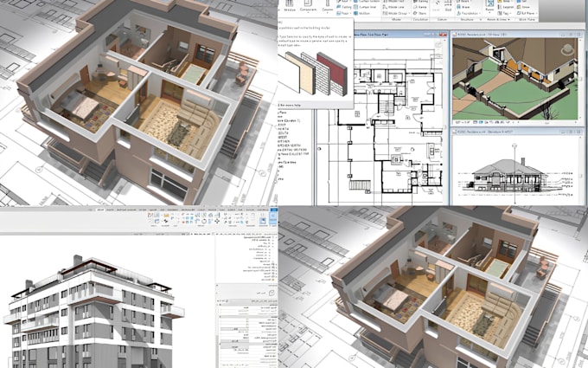Viewport: 588px width, 368px height.
Task: Select the Column tool in the ribbon
Action: coord(328,5)
